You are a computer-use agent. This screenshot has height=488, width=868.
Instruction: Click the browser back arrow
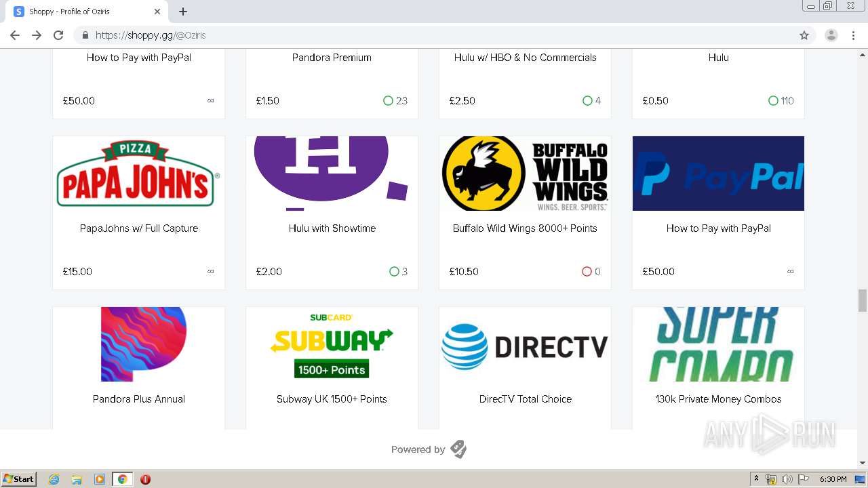click(x=15, y=35)
